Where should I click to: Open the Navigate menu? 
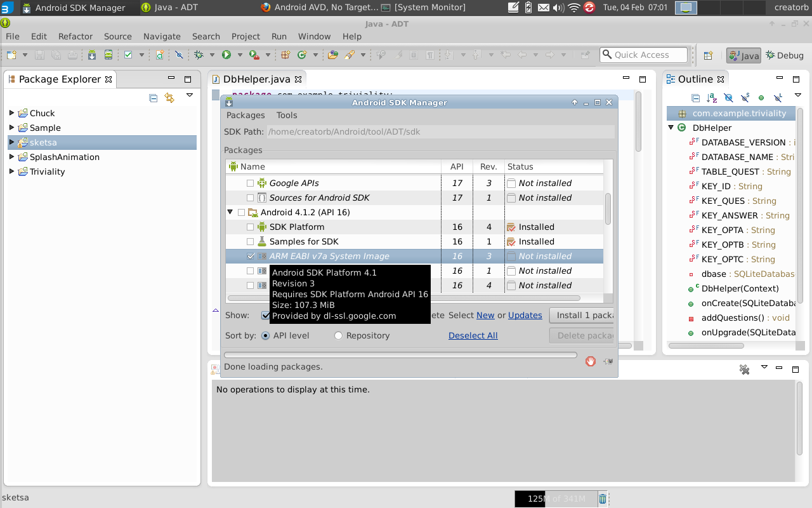[x=162, y=36]
